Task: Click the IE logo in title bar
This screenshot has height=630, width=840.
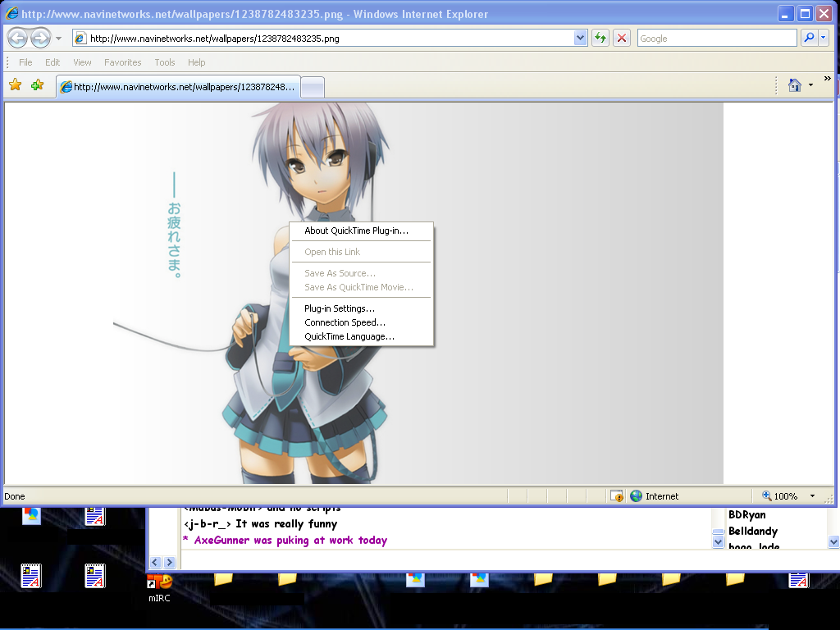Action: [x=11, y=13]
